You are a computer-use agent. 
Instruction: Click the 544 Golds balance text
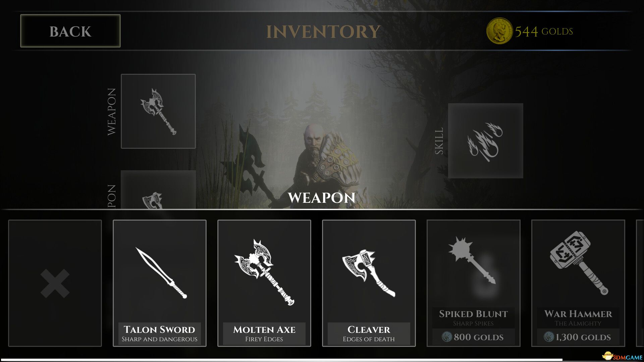(x=544, y=32)
